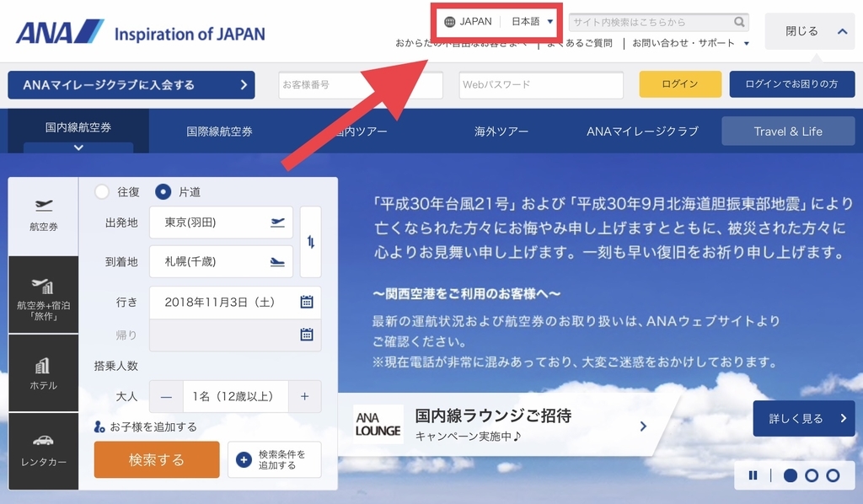Screen dimensions: 863x504
Task: Focus the お客様番号 input field
Action: (x=361, y=85)
